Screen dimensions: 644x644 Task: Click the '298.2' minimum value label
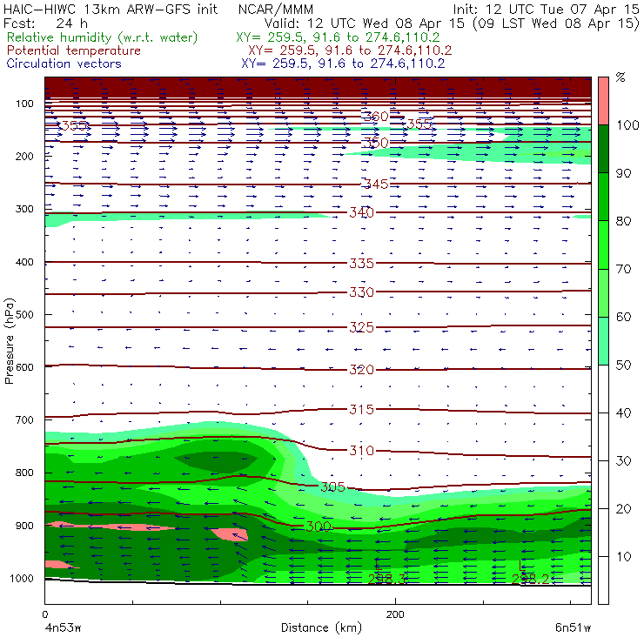click(x=530, y=579)
